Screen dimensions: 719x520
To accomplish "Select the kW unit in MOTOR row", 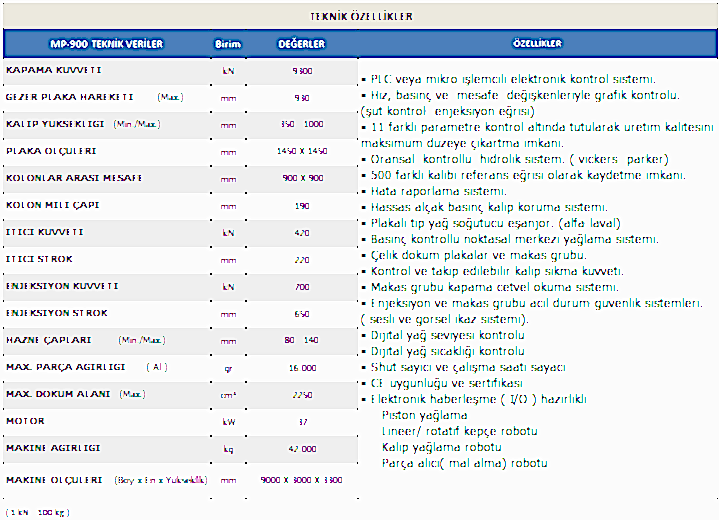I will point(228,422).
